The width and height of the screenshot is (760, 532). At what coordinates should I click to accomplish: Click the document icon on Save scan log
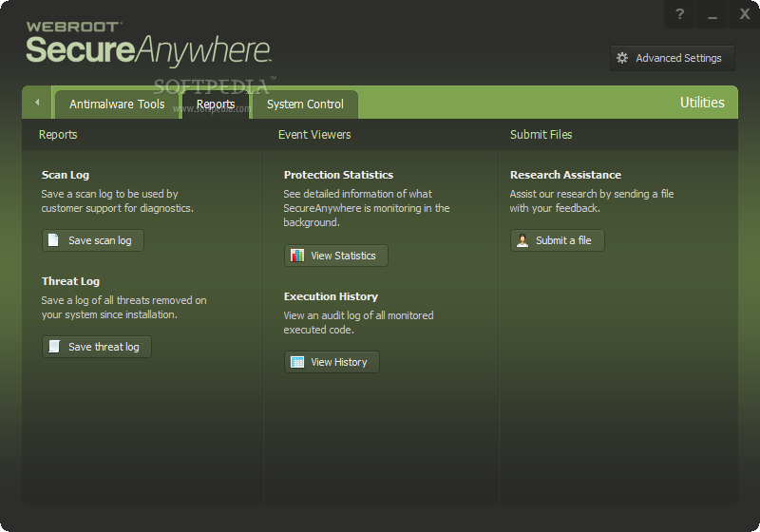(x=53, y=240)
